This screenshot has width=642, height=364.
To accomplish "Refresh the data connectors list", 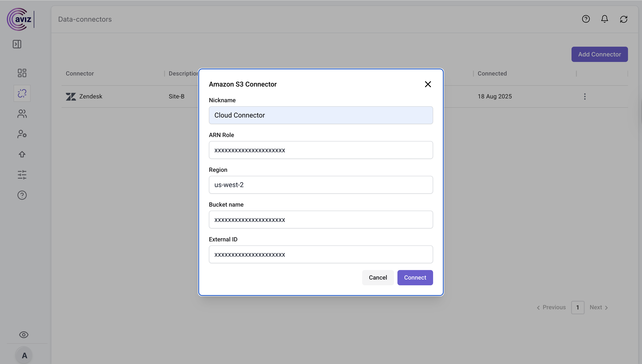I will (x=624, y=19).
